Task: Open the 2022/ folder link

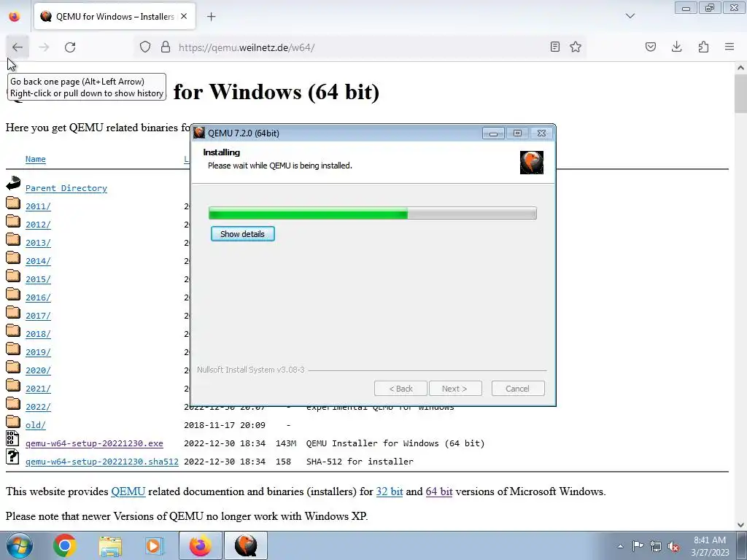Action: [38, 407]
